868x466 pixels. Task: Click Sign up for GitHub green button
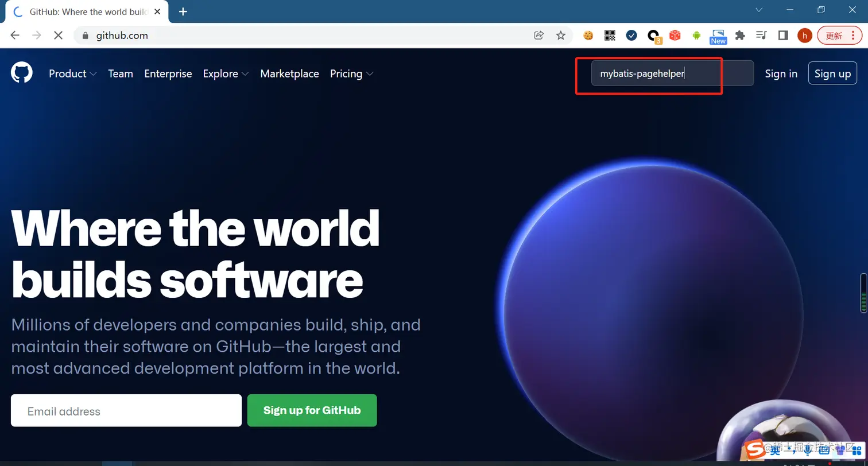312,410
